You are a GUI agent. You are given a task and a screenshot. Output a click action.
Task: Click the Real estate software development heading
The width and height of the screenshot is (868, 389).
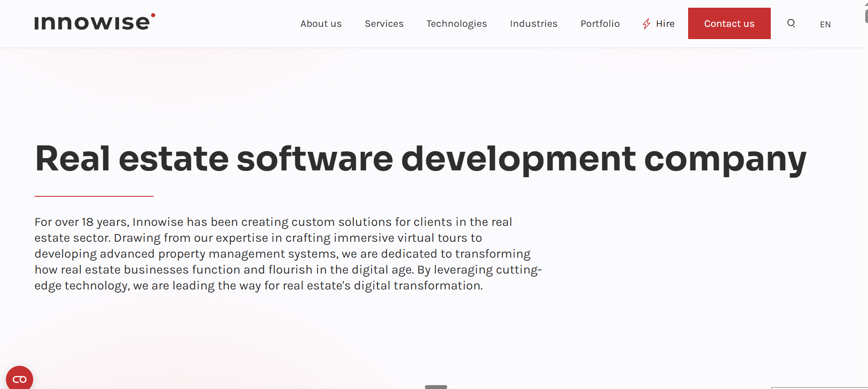420,159
